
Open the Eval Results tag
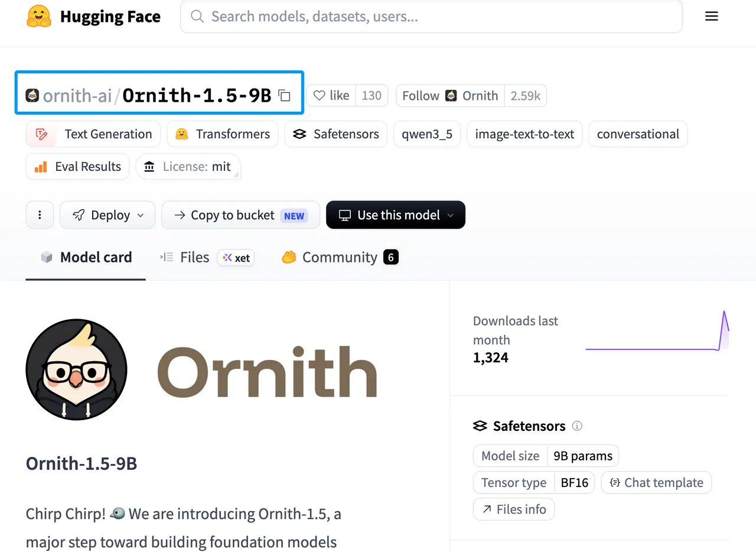pyautogui.click(x=77, y=167)
